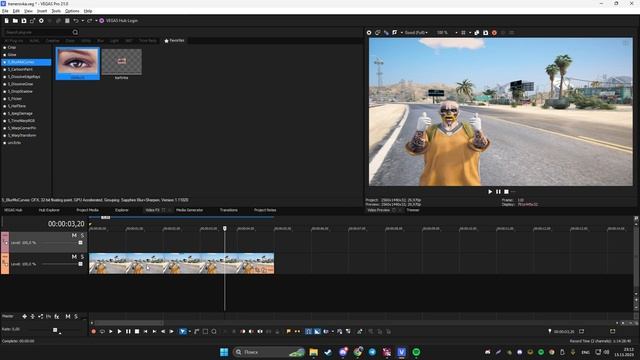Image resolution: width=640 pixels, height=360 pixels.
Task: Open the Edit menu
Action: pos(16,11)
